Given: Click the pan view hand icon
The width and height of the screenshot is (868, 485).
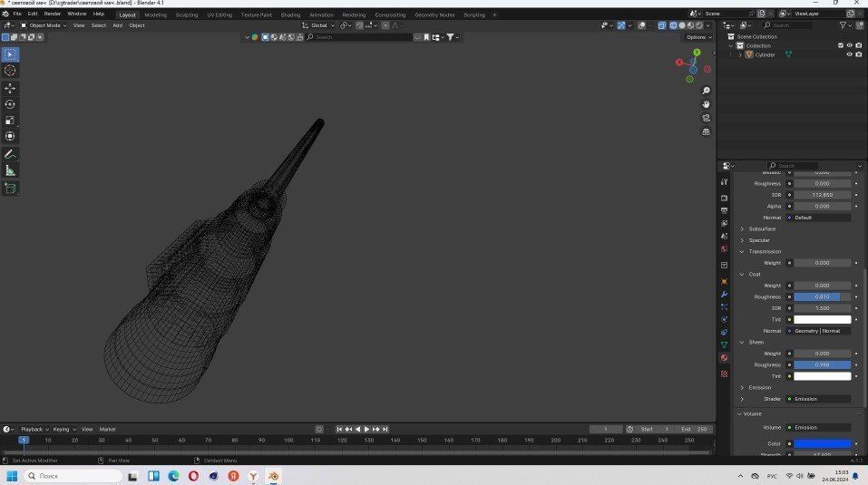Looking at the screenshot, I should [x=706, y=104].
